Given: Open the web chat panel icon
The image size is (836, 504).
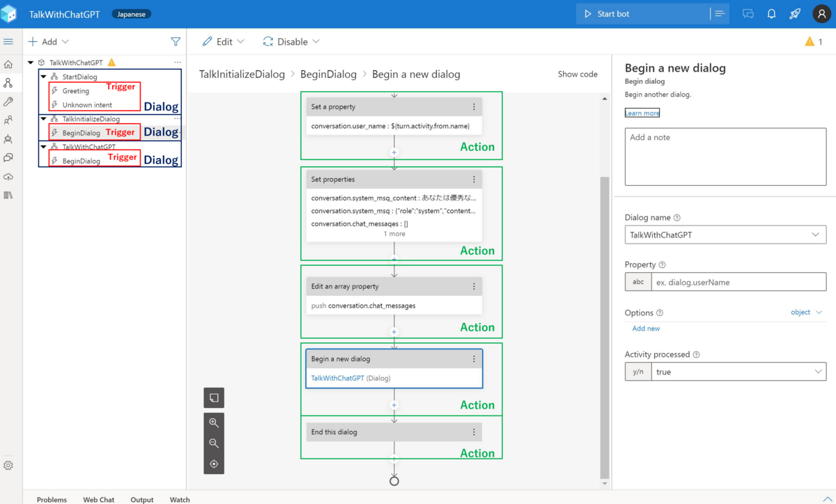Looking at the screenshot, I should [x=748, y=14].
